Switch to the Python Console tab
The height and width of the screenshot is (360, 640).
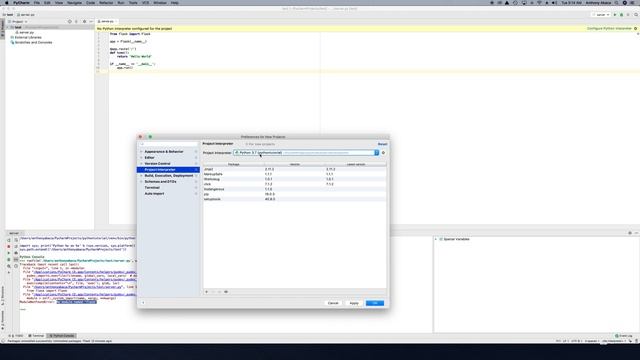[62, 336]
